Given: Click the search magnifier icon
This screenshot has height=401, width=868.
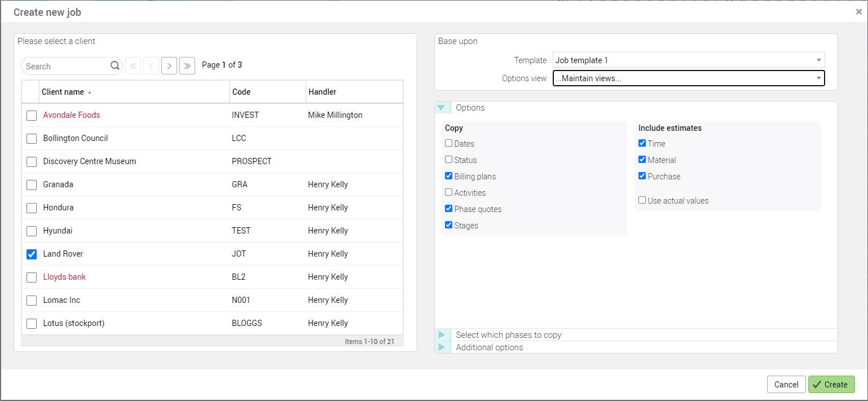Looking at the screenshot, I should (114, 66).
